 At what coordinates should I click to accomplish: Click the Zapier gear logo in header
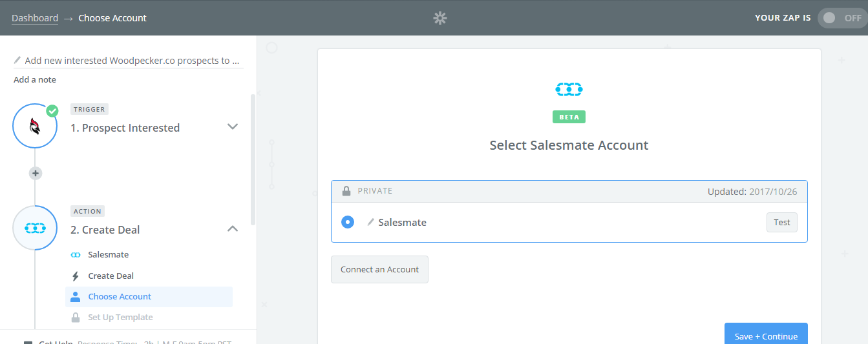(x=440, y=18)
